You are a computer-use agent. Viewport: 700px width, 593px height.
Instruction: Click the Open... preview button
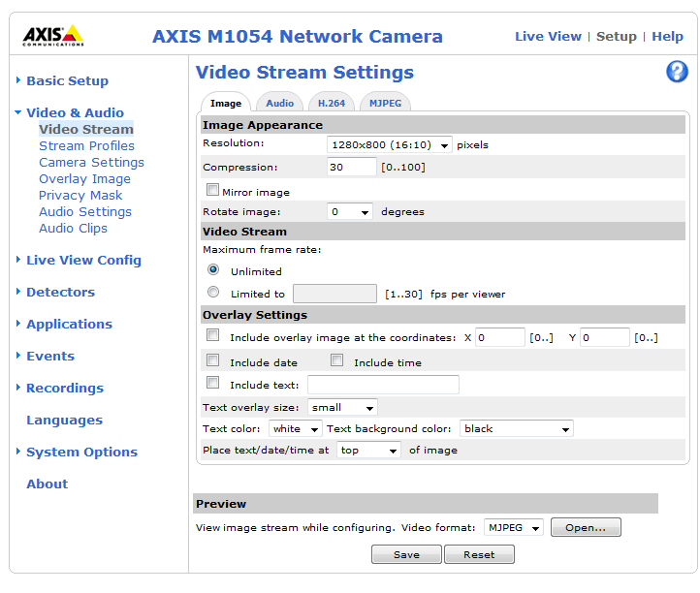(x=586, y=527)
